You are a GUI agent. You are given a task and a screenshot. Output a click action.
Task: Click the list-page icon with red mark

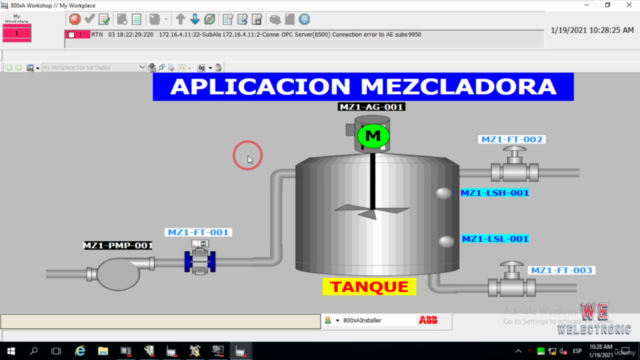(x=257, y=19)
